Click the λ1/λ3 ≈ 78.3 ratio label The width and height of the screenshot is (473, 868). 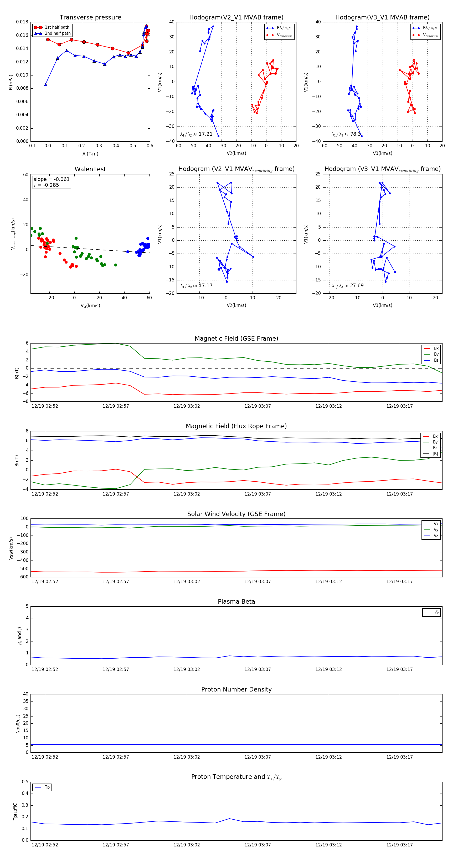346,134
